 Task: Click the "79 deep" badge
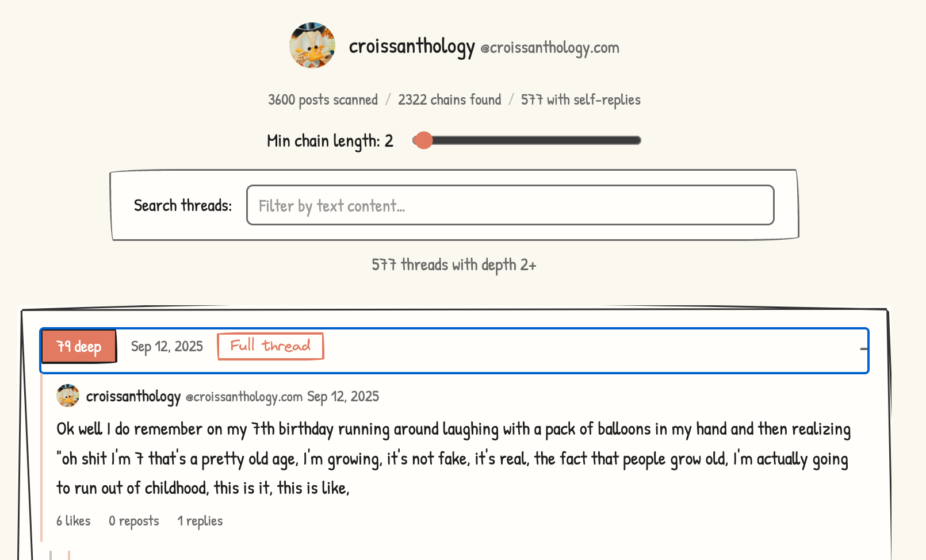pyautogui.click(x=79, y=347)
